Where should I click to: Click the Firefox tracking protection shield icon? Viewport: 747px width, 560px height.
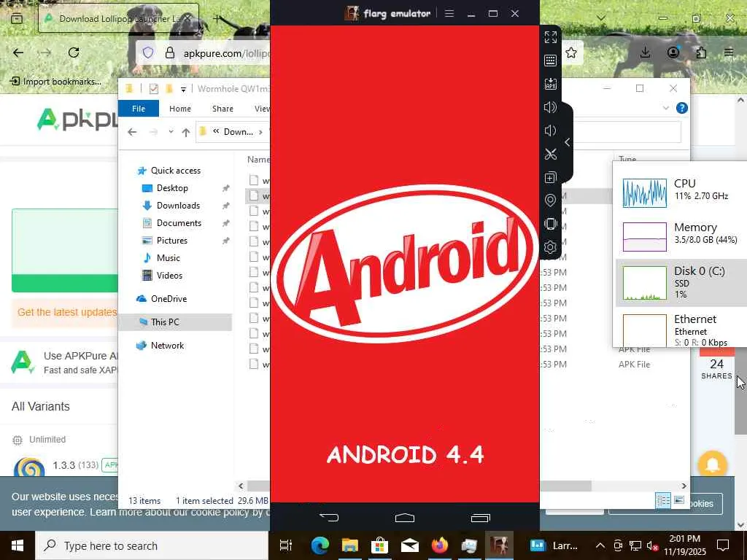(148, 52)
